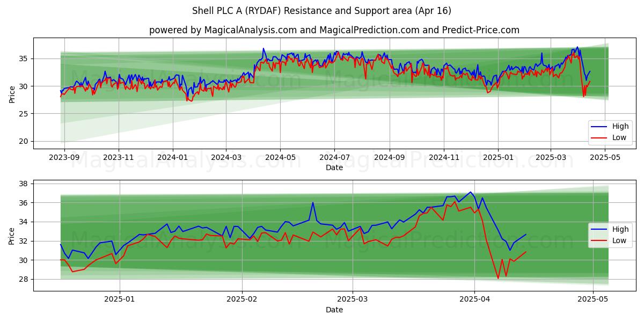Click the '2024-07' x-axis label in the top chart

[x=334, y=158]
